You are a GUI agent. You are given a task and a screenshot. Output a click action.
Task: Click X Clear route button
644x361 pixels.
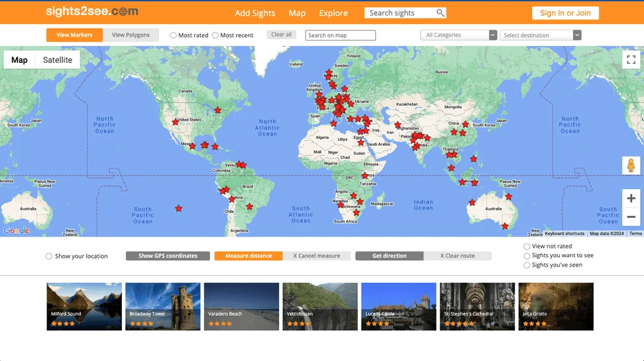[x=458, y=256]
